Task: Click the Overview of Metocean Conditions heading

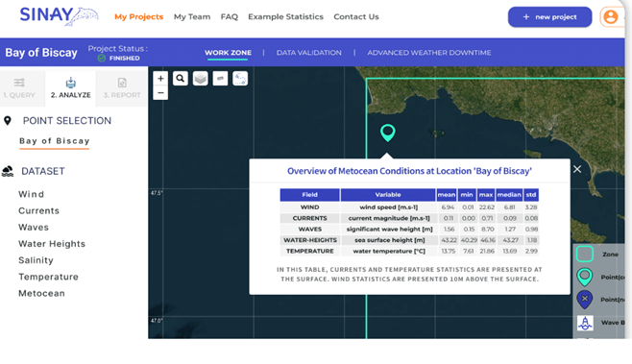Action: (x=409, y=171)
